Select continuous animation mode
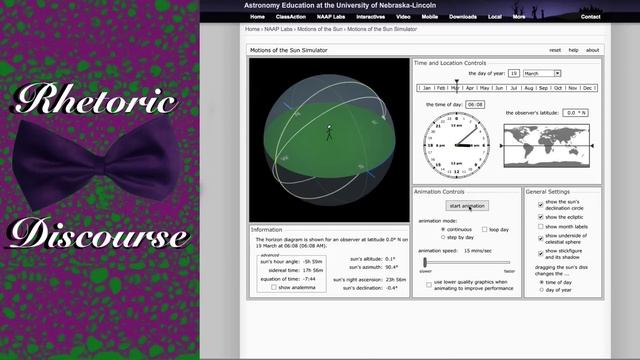Screen dimensions: 640x360 pyautogui.click(x=443, y=229)
